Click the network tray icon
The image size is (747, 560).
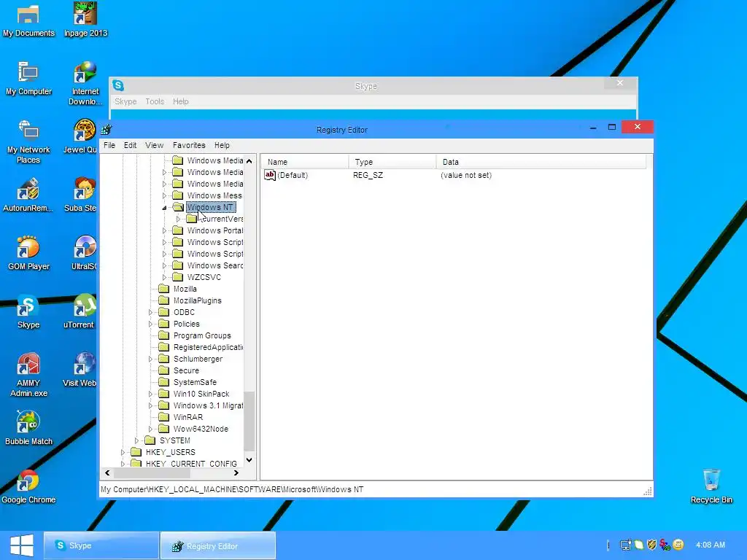625,545
